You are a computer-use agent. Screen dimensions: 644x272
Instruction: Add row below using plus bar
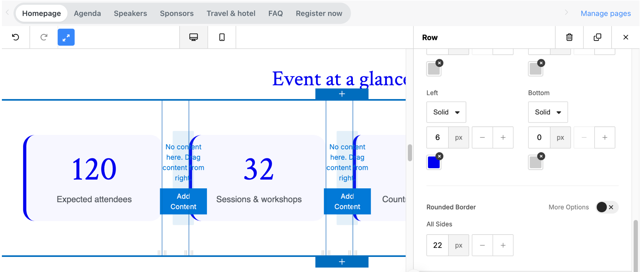point(342,262)
